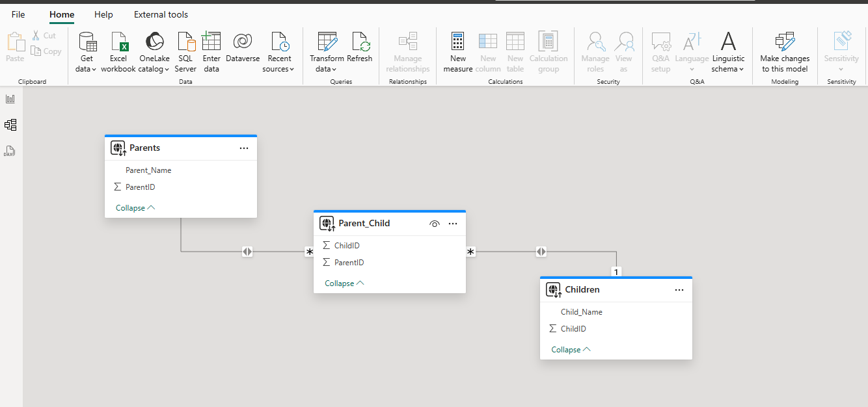Switch to Model view in sidebar
868x407 pixels.
(10, 125)
